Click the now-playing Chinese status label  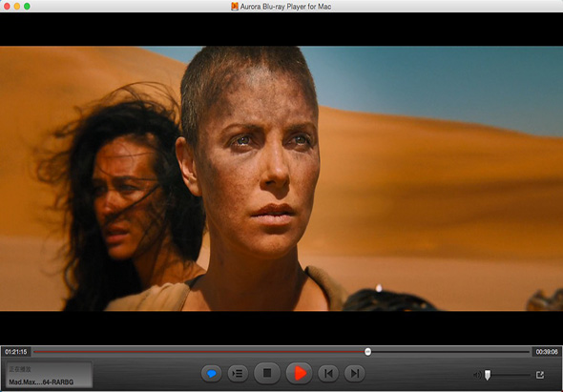click(x=20, y=369)
